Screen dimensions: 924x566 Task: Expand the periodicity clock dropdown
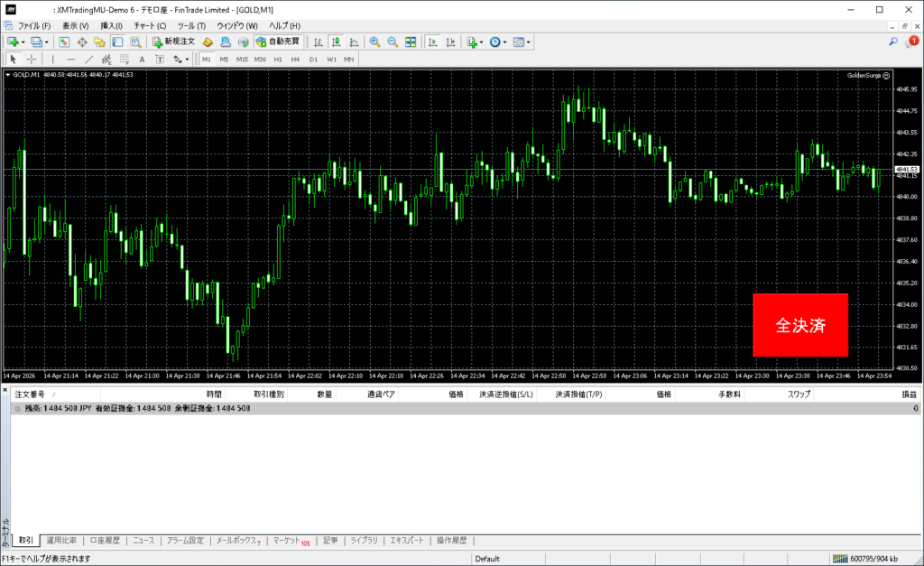click(x=507, y=42)
